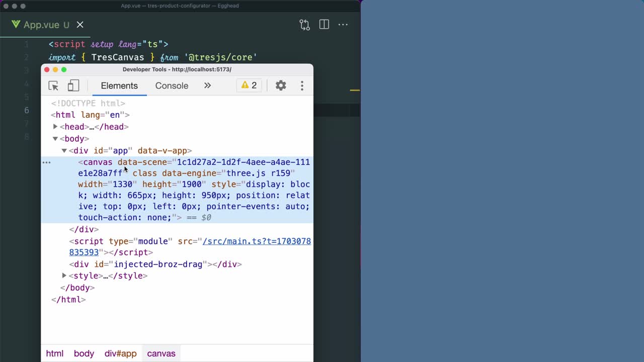Select body in the breadcrumb bar
Image resolution: width=644 pixels, height=362 pixels.
[x=84, y=353]
